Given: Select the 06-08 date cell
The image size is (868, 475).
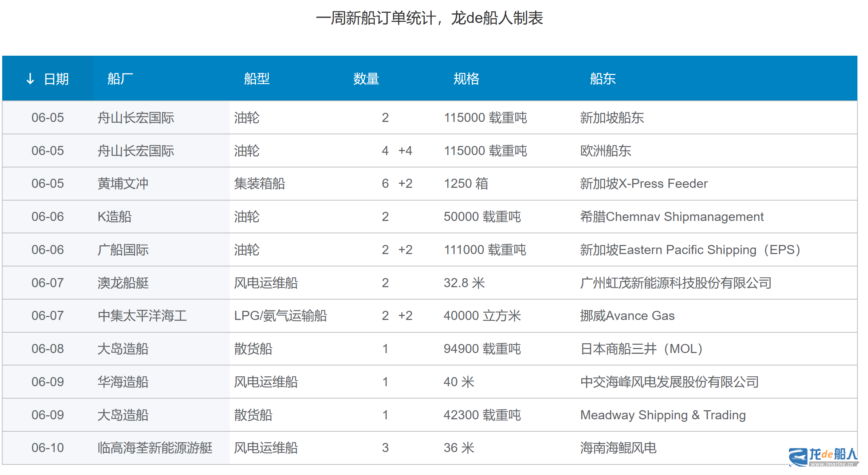Looking at the screenshot, I should click(x=48, y=349).
